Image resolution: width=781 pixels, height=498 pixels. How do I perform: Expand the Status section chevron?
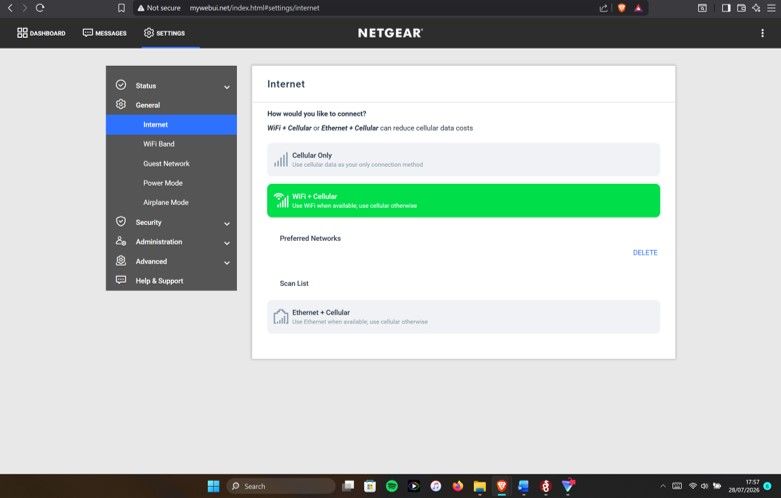click(x=227, y=87)
